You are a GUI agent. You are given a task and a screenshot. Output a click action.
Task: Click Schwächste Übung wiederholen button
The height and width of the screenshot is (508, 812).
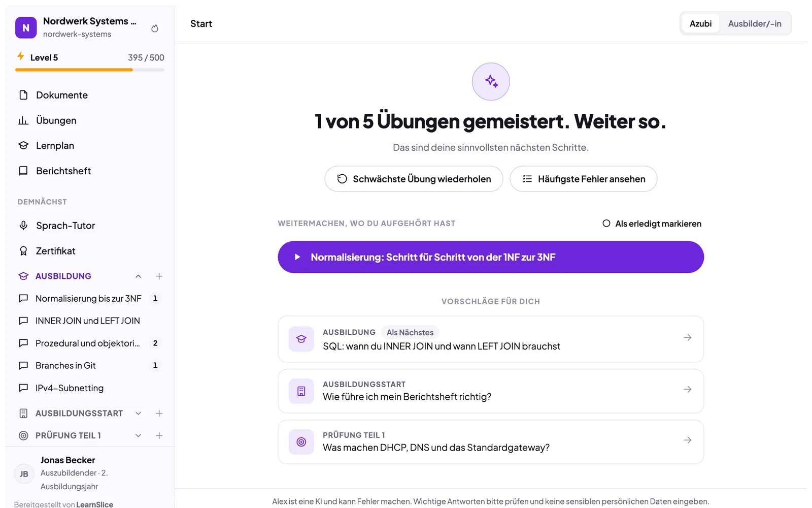pyautogui.click(x=414, y=179)
